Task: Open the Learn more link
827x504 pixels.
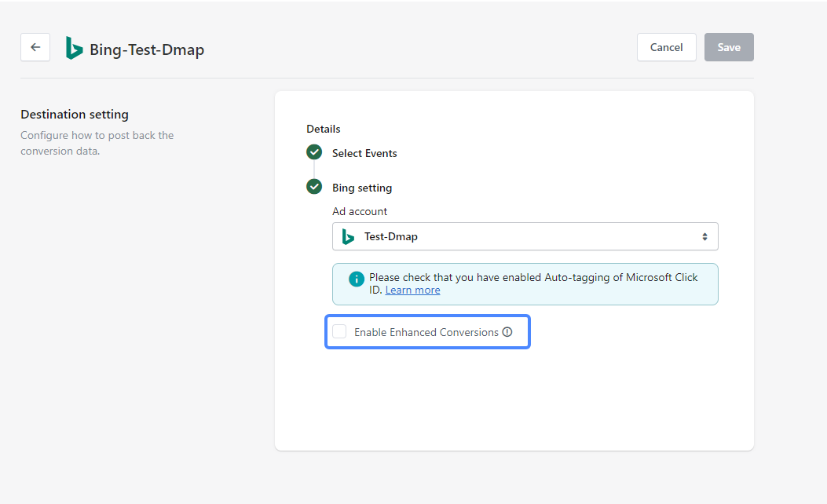Action: click(412, 290)
